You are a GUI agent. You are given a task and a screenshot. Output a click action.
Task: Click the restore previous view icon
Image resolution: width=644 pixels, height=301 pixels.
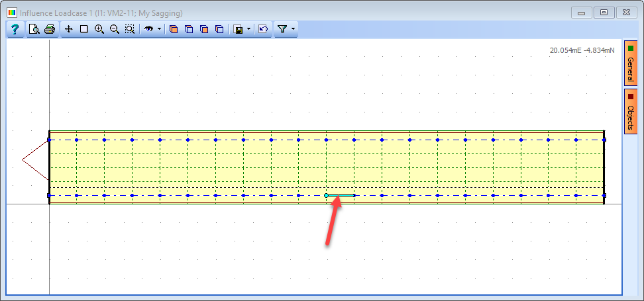coord(263,30)
